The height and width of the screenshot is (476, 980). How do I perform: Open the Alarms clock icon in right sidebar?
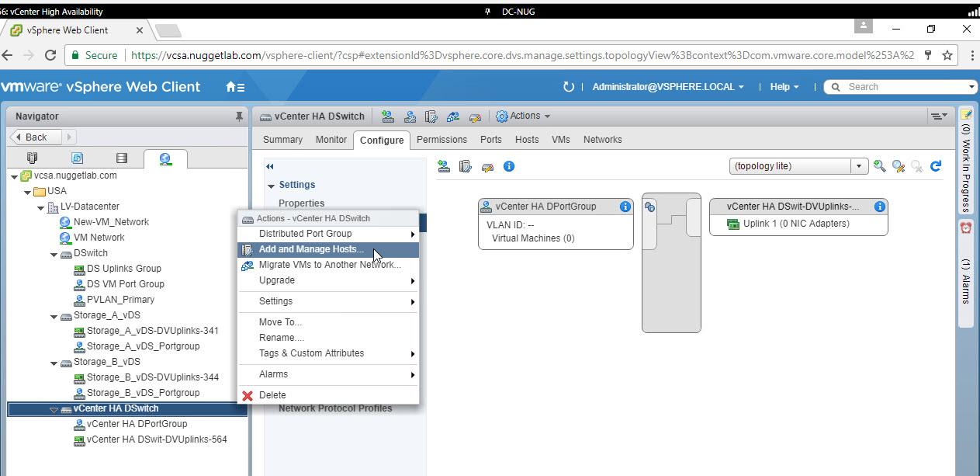coord(966,228)
